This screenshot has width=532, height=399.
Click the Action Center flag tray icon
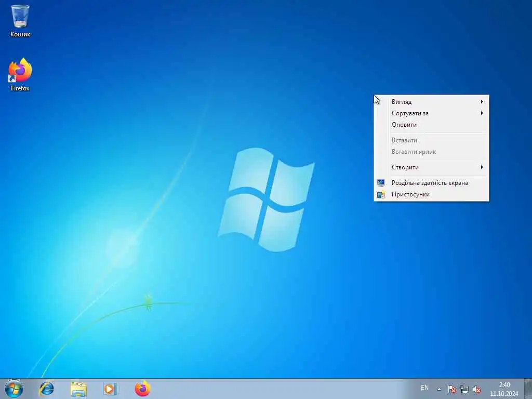451,389
